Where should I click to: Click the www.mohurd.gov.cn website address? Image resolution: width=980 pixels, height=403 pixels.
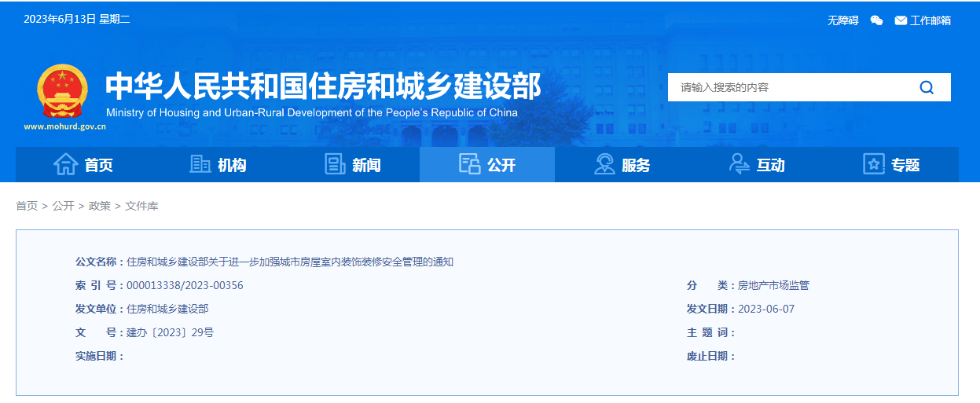click(65, 126)
